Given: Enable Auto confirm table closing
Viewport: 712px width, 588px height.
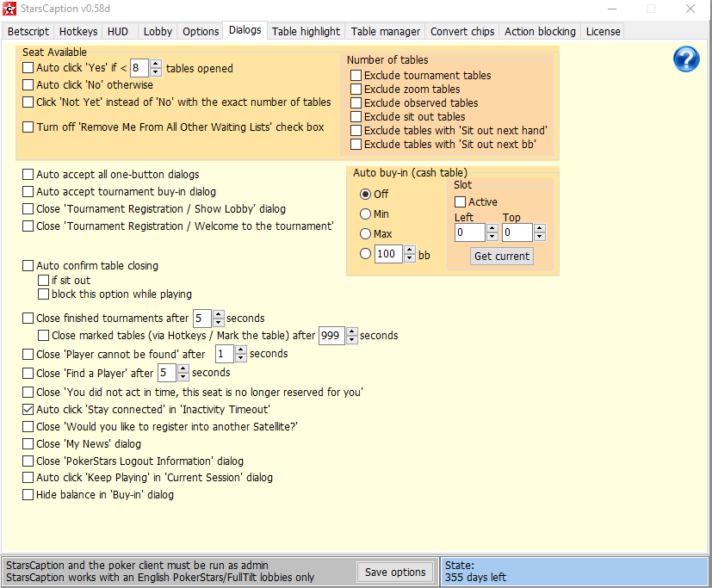Looking at the screenshot, I should [x=28, y=266].
